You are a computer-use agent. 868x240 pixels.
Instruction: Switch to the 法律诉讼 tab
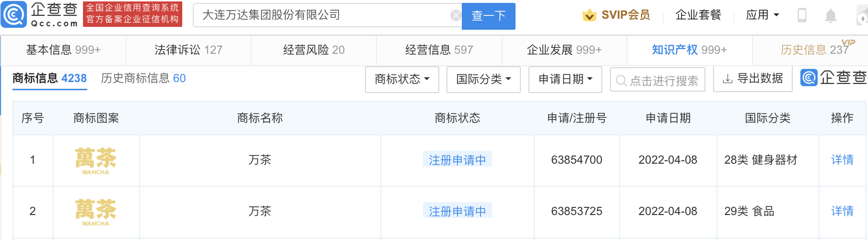[188, 50]
